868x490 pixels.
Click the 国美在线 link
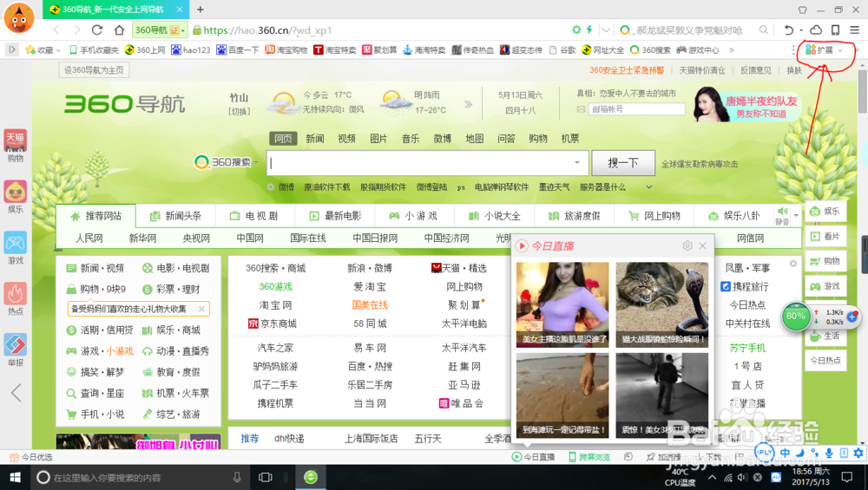click(370, 304)
